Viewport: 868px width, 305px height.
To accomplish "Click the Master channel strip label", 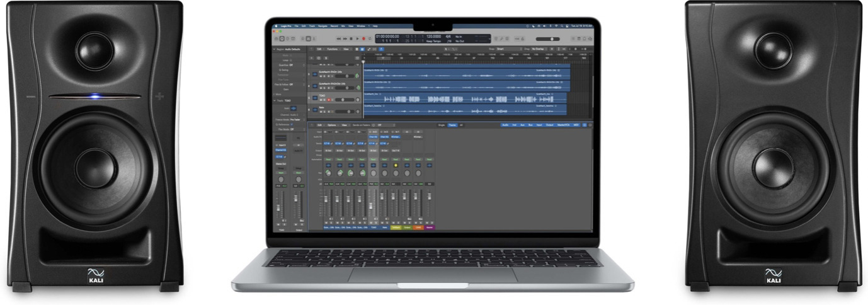I will [x=429, y=227].
